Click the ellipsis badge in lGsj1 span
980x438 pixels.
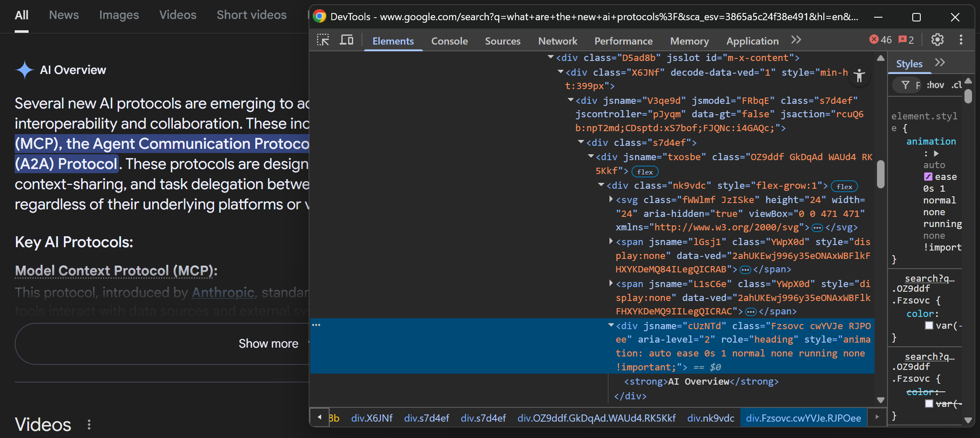745,270
